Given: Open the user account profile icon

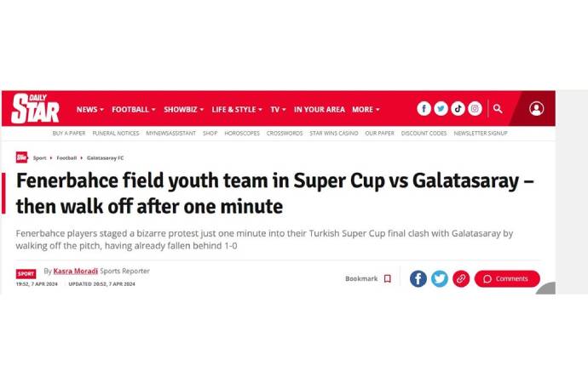Looking at the screenshot, I should tap(536, 109).
